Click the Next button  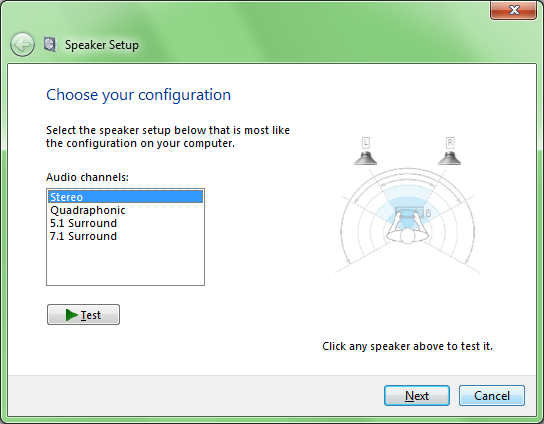(417, 396)
